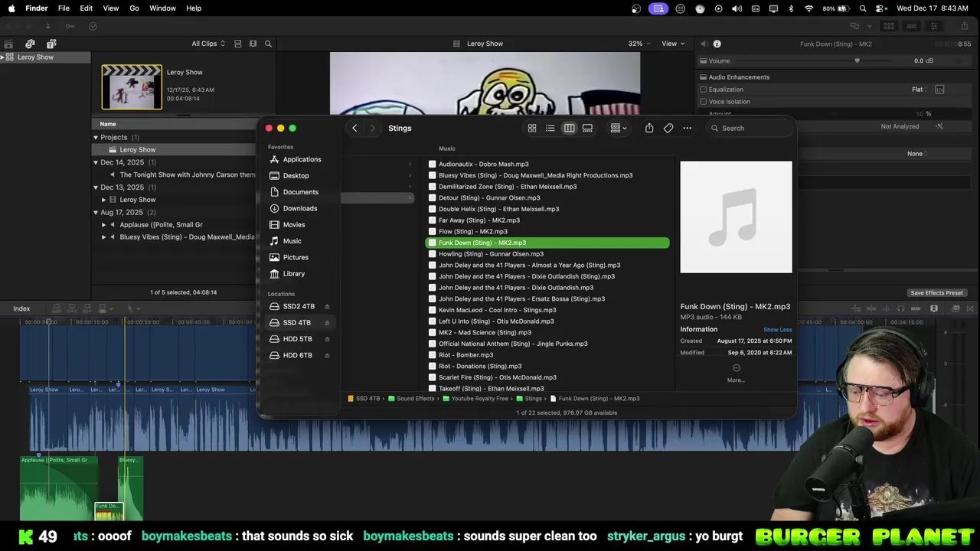980x551 pixels.
Task: Select Riot - Bomber.mp3 file
Action: (x=547, y=355)
